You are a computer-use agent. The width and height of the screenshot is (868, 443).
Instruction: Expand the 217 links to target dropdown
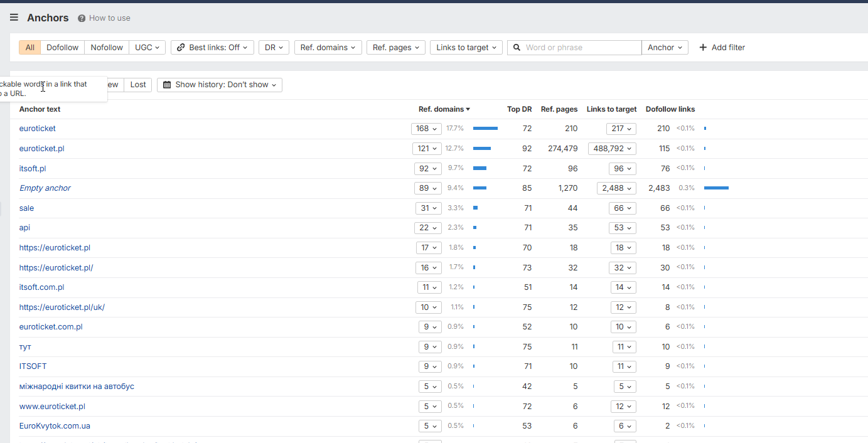point(621,129)
